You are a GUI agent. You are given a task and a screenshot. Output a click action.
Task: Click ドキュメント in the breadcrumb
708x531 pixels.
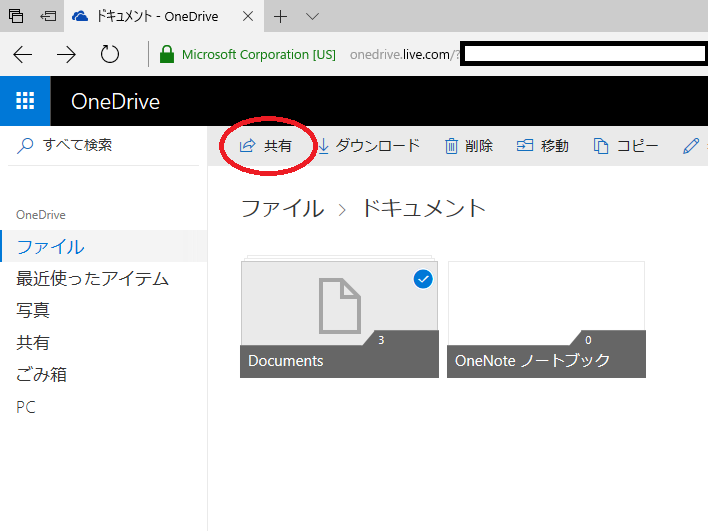click(x=424, y=209)
